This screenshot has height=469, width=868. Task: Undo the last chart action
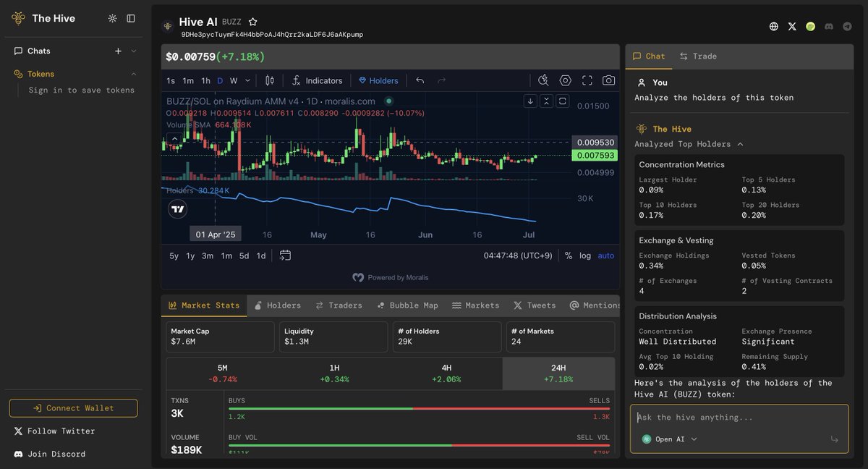tap(420, 80)
